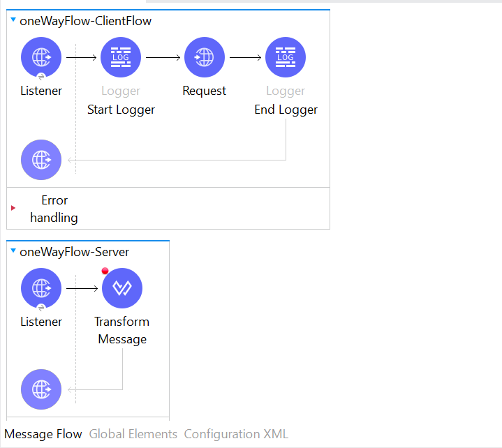Click the Start Logger name label
Viewport: 502px width, 448px height.
[121, 110]
